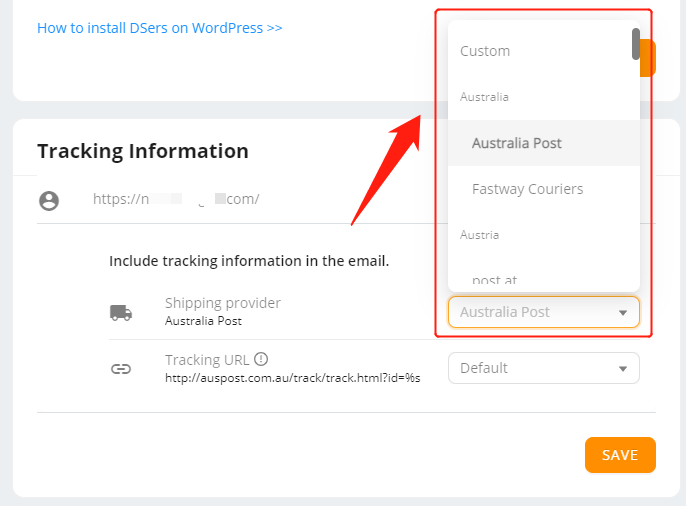The height and width of the screenshot is (506, 686).
Task: Click the store URL text field
Action: click(x=176, y=199)
